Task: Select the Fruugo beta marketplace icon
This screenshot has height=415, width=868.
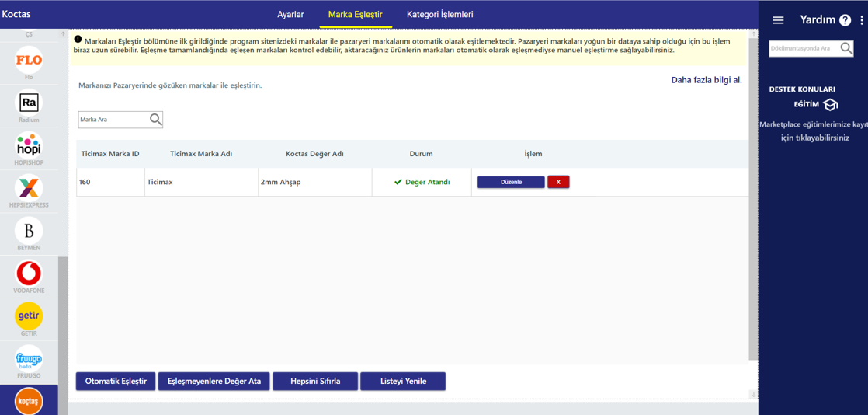Action: coord(29,358)
